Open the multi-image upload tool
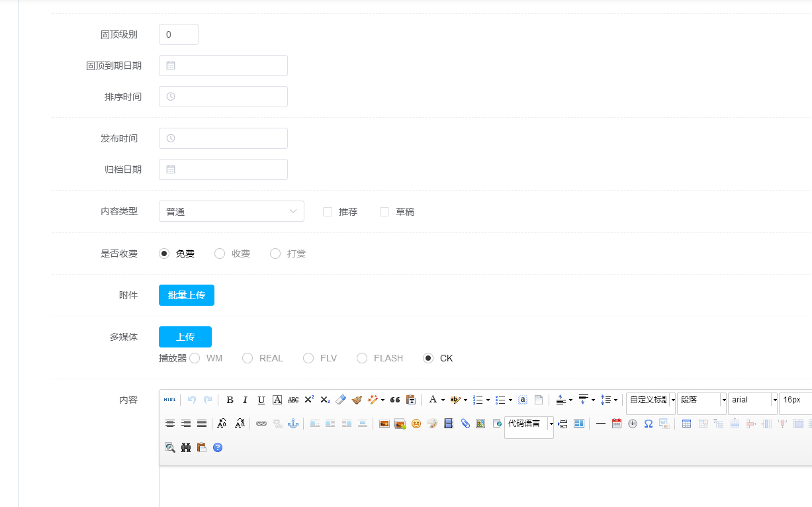This screenshot has height=507, width=812. 400,424
